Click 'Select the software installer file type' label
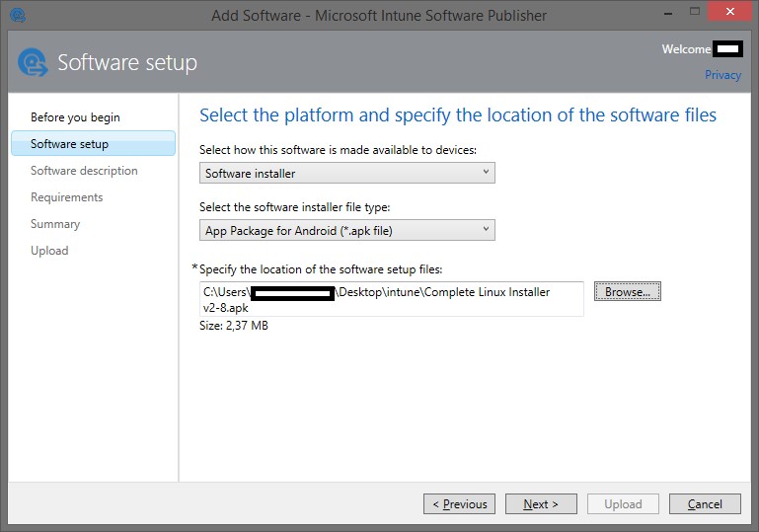Screen dimensions: 759x532 coord(295,207)
